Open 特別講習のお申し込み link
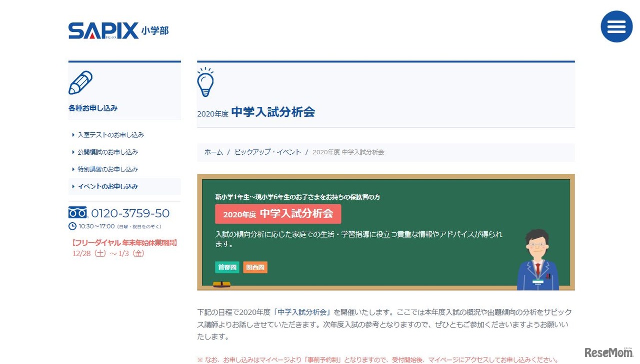640x364 pixels. point(107,169)
